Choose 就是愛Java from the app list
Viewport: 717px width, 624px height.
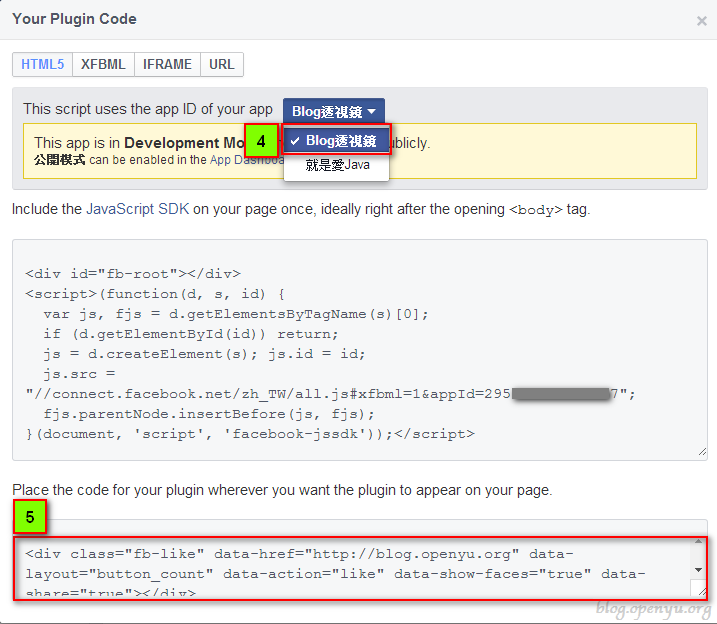point(337,165)
